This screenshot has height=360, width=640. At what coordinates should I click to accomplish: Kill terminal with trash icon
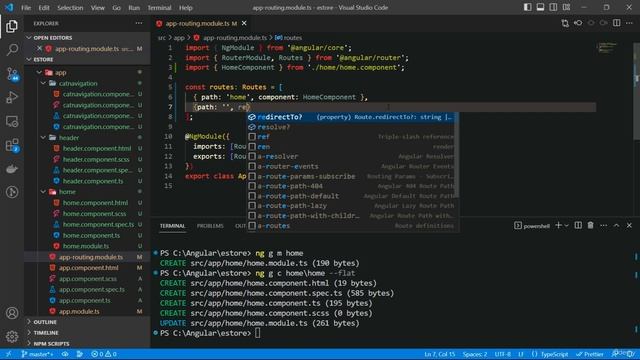[x=590, y=225]
